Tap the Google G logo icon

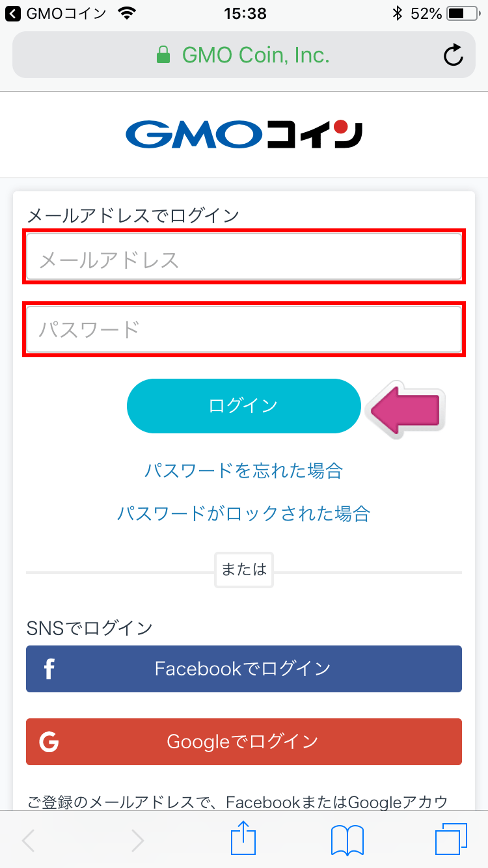pyautogui.click(x=49, y=742)
